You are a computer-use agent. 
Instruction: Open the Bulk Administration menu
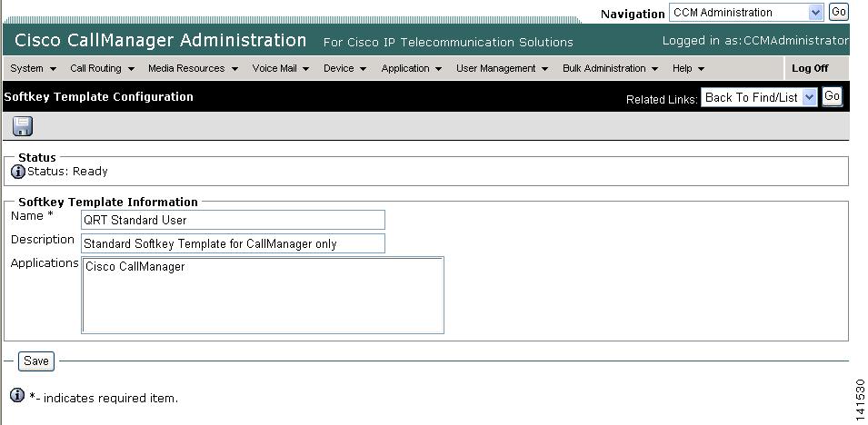point(610,69)
